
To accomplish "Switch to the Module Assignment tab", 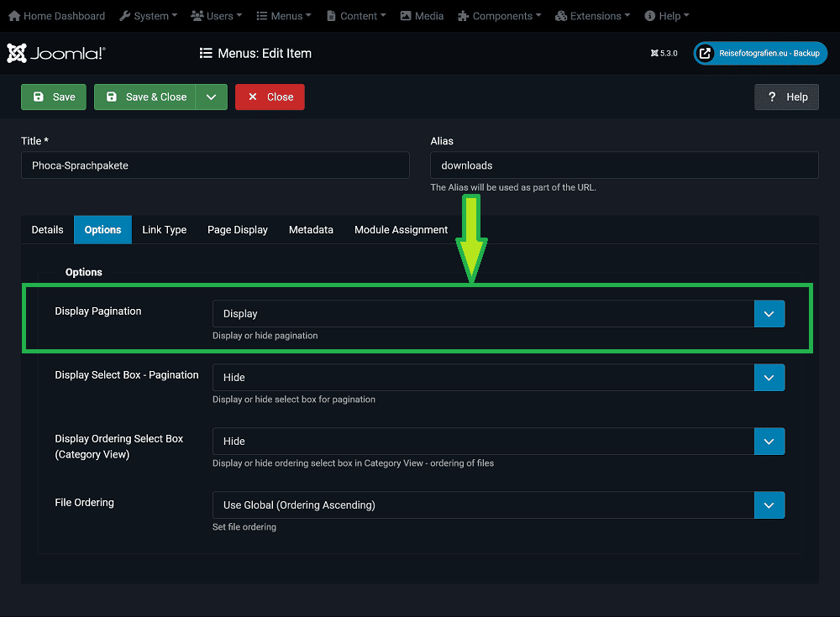I will point(402,230).
